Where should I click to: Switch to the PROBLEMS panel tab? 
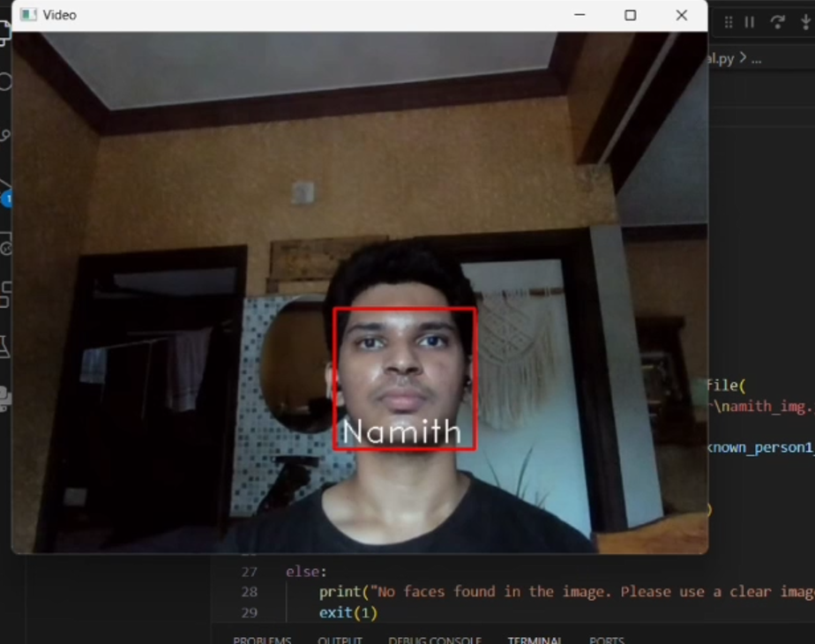coord(262,640)
